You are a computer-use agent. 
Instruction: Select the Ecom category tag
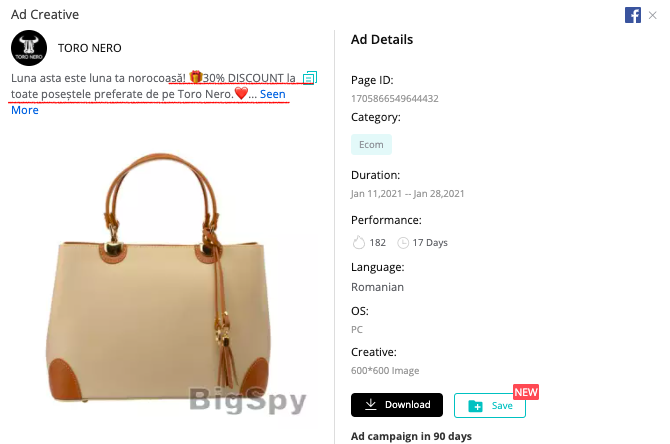[x=371, y=144]
